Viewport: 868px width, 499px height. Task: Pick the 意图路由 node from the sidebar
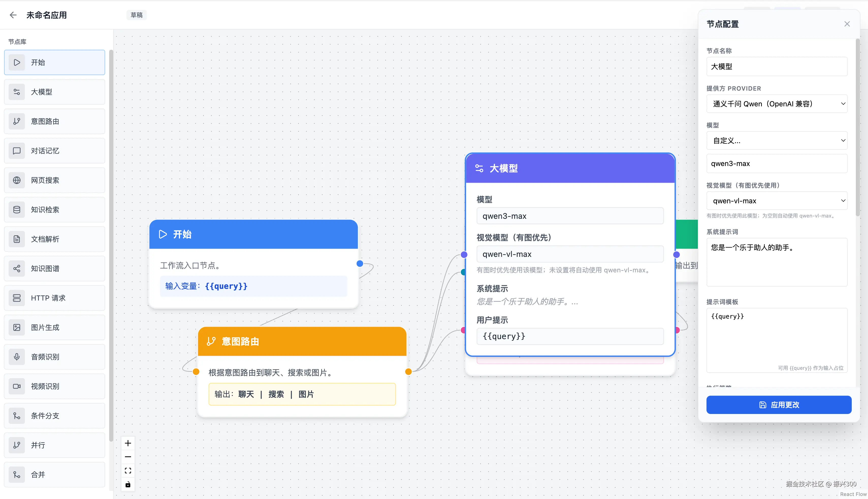[x=55, y=121]
